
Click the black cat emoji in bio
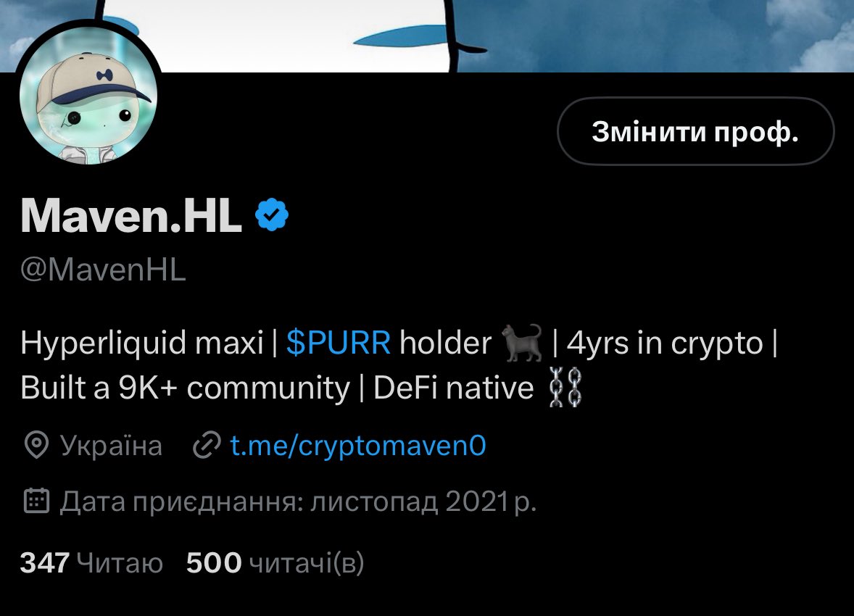tap(522, 343)
